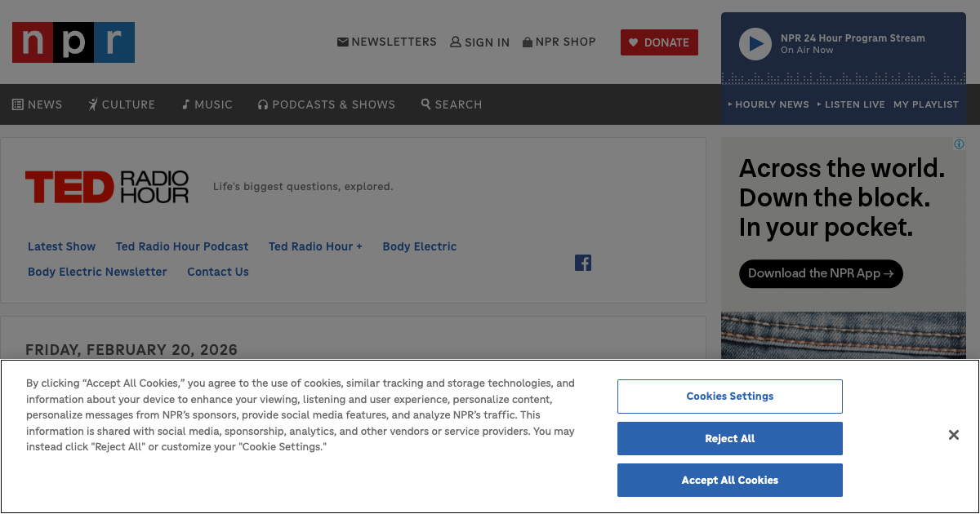Image resolution: width=980 pixels, height=514 pixels.
Task: Open the Music menu
Action: point(207,104)
